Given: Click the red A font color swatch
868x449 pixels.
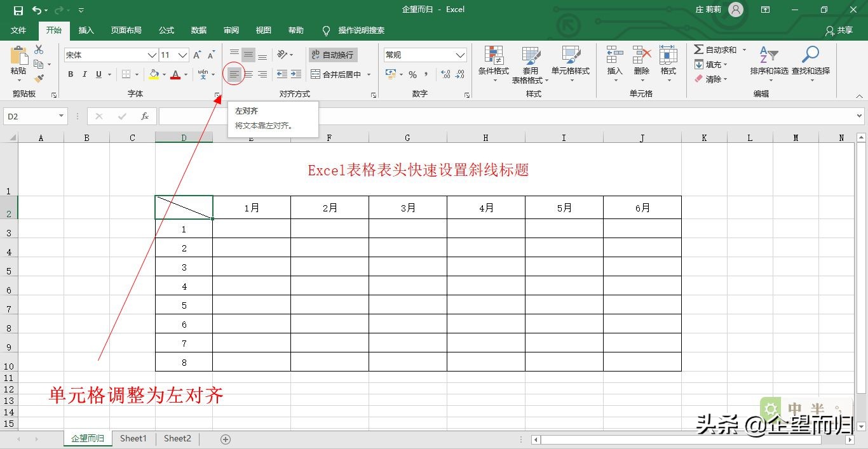Looking at the screenshot, I should coord(175,74).
